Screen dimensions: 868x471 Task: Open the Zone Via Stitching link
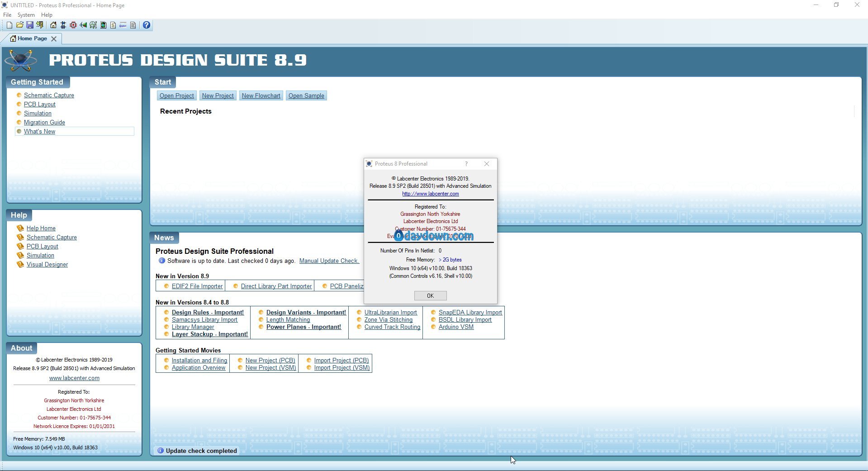(x=389, y=320)
